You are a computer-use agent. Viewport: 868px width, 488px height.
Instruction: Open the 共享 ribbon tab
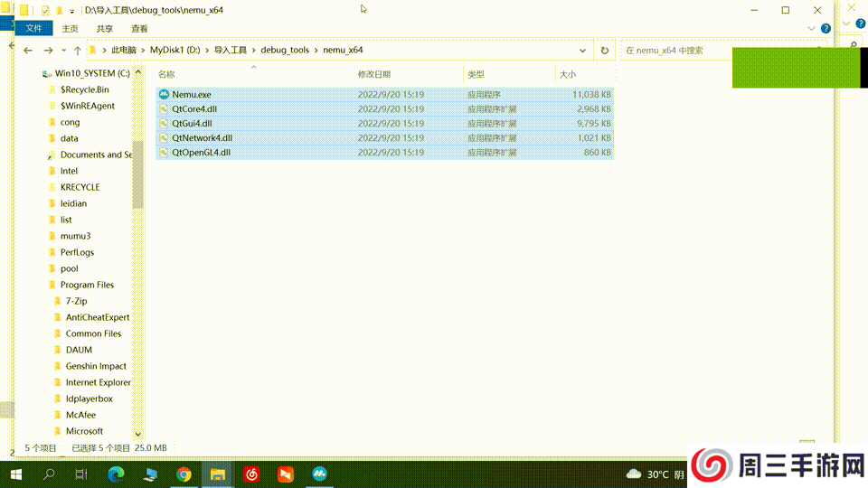(105, 28)
